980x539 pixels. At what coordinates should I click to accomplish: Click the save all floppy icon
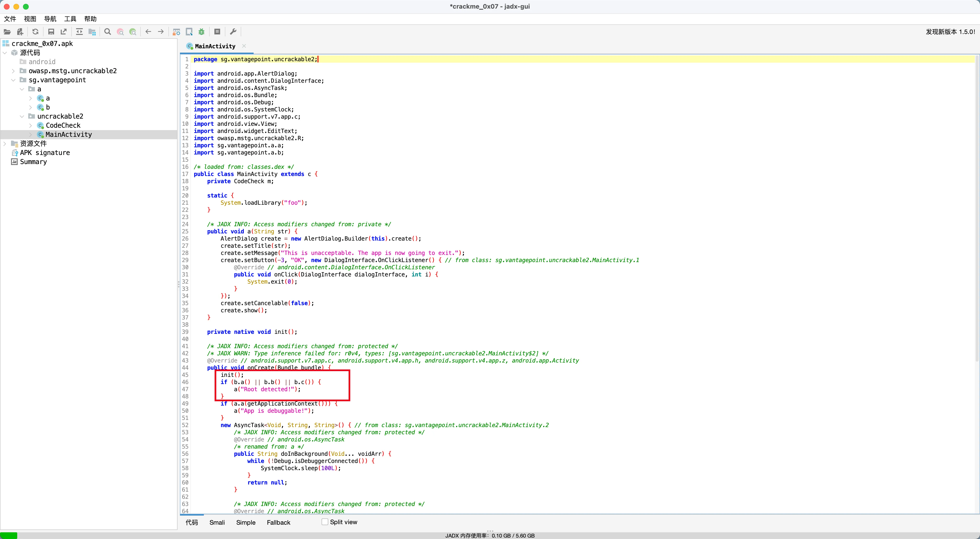click(51, 32)
